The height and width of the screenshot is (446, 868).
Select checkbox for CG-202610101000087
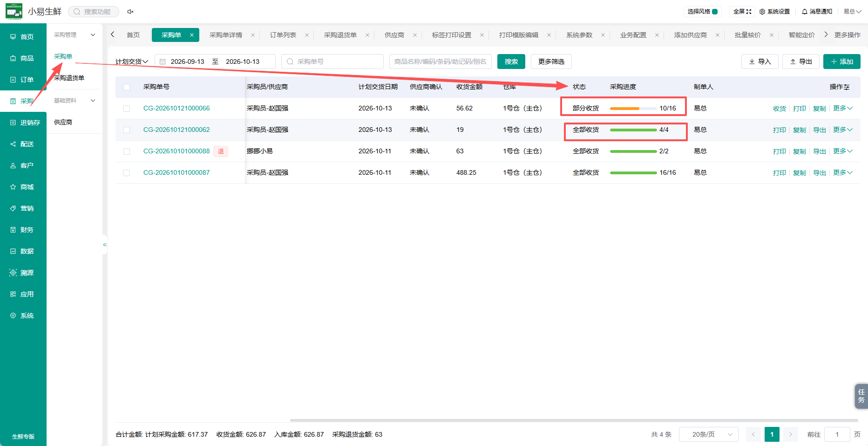[127, 173]
